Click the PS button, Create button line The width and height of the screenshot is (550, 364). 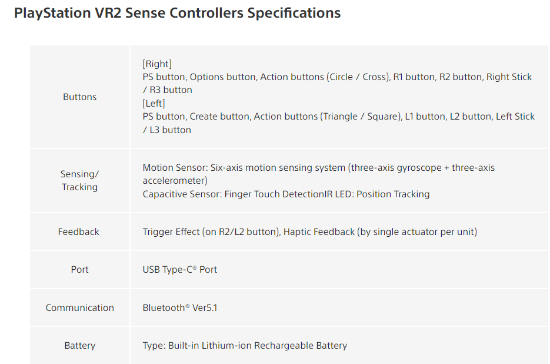[x=338, y=116]
